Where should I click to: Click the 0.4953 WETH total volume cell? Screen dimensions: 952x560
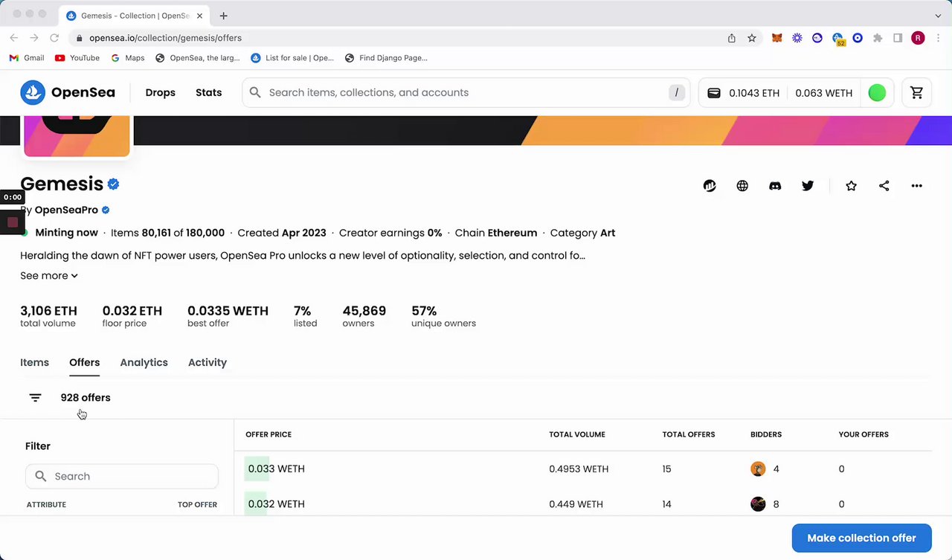[579, 469]
